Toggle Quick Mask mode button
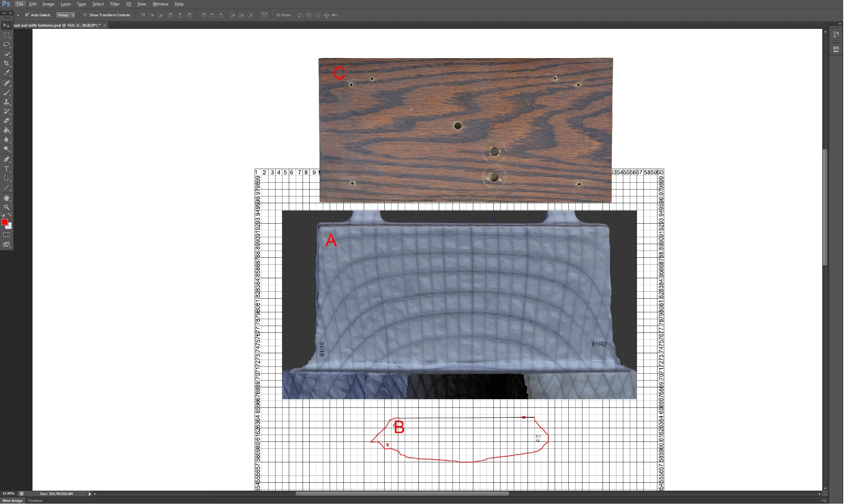The image size is (845, 504). [6, 235]
